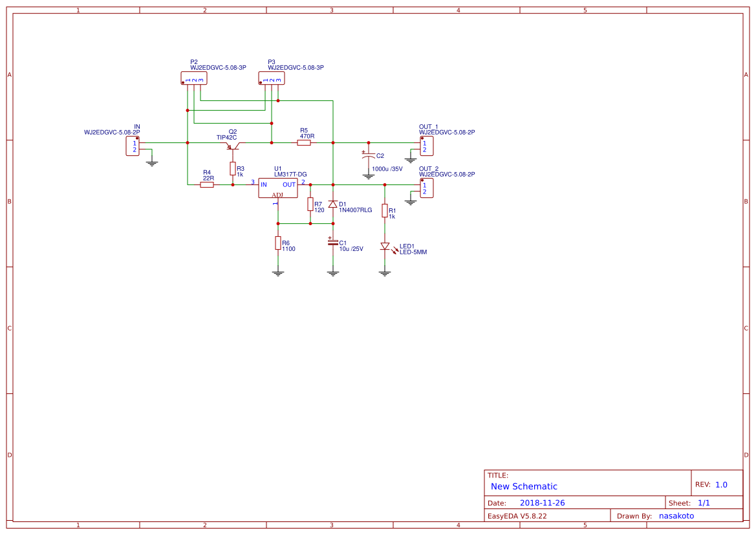Select the LM317T-DG regulator U1 symbol
The image size is (756, 535).
pyautogui.click(x=277, y=188)
